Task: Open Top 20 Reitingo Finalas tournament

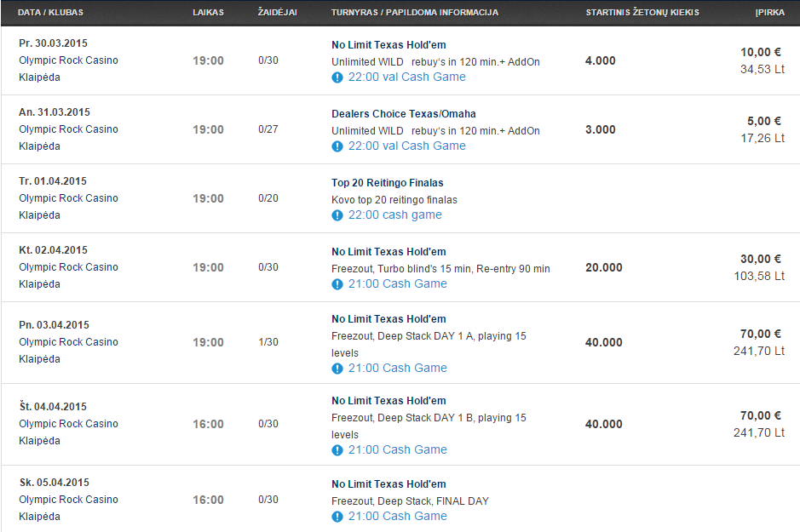Action: (388, 182)
